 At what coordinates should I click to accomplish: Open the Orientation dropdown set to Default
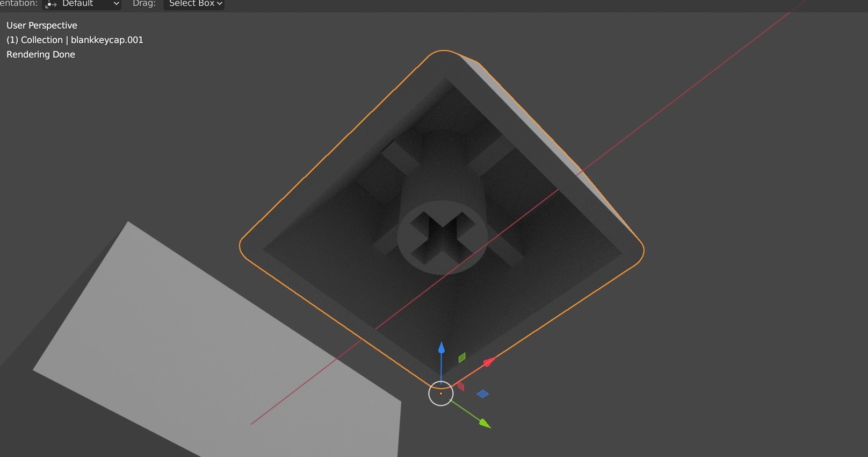pos(82,4)
